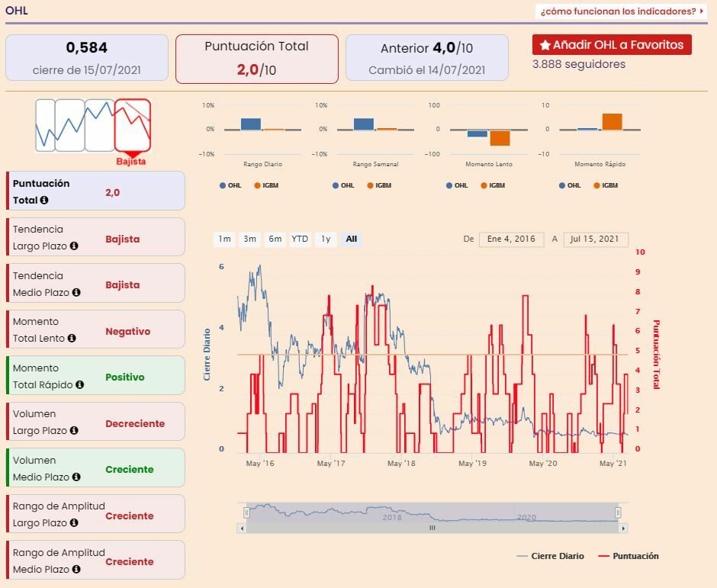Click the cierre de 15/07/2021 text
Screen dimensions: 717x588
coord(87,70)
